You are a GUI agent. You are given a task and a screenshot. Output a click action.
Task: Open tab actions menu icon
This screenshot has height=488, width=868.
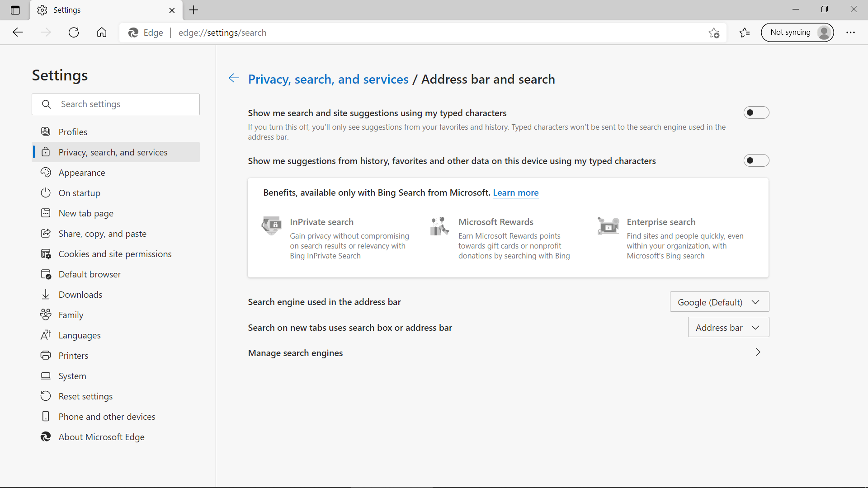[15, 10]
